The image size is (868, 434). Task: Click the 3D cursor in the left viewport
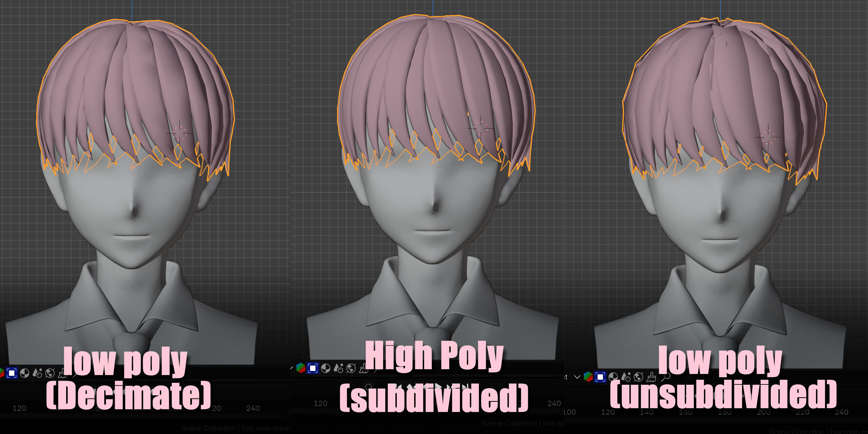pyautogui.click(x=180, y=133)
